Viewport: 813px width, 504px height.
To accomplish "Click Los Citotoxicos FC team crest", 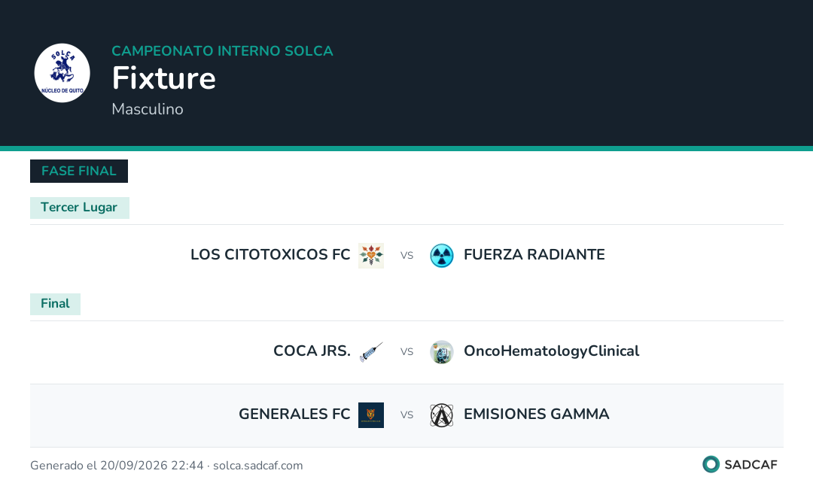I will point(371,255).
